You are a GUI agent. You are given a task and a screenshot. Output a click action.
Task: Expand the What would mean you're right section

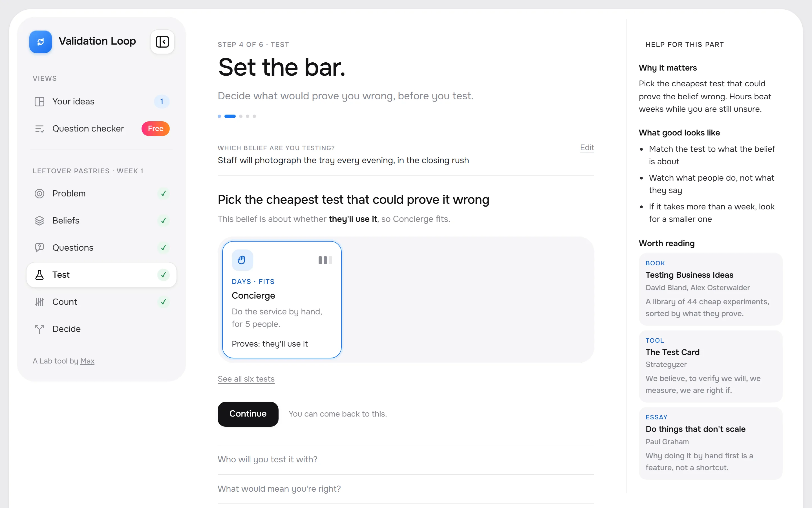pyautogui.click(x=406, y=489)
